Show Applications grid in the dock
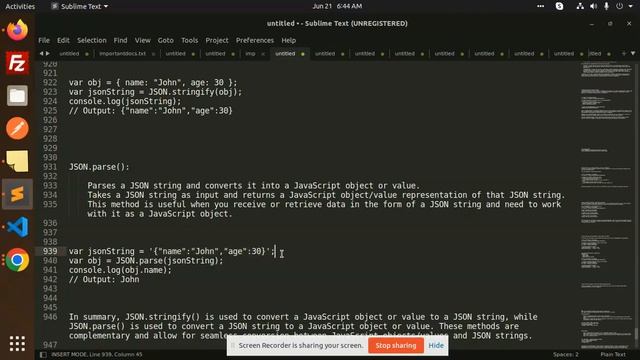 pyautogui.click(x=17, y=344)
